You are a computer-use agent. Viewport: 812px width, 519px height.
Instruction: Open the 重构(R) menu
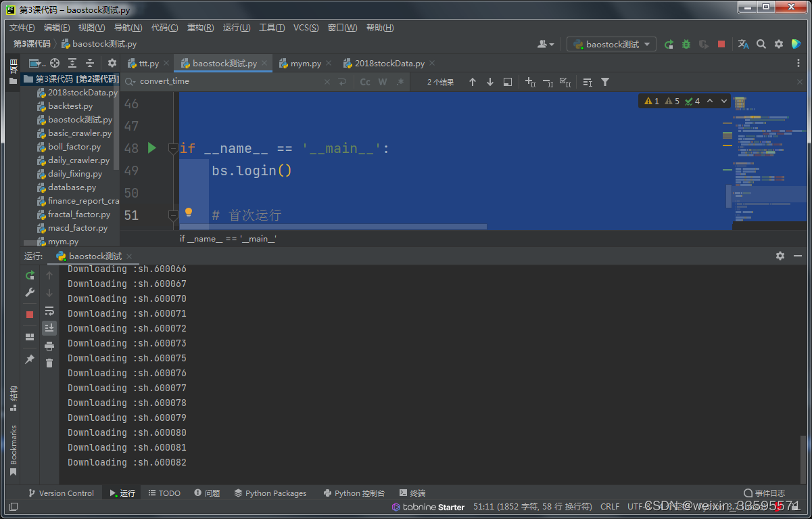(200, 28)
